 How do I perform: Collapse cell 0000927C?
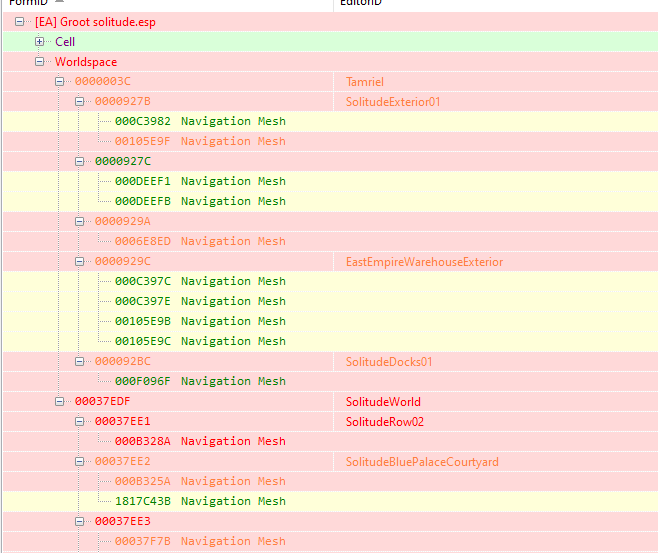(79, 162)
